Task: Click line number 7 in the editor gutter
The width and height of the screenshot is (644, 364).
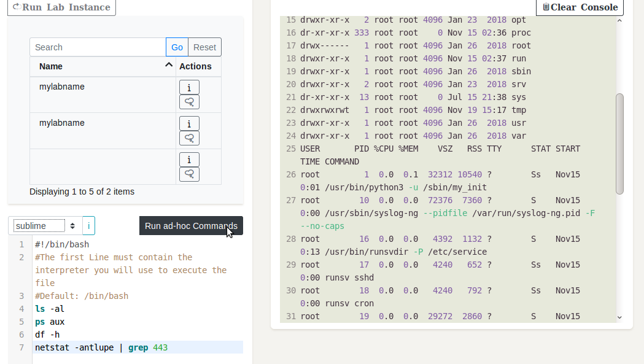Action: tap(21, 347)
